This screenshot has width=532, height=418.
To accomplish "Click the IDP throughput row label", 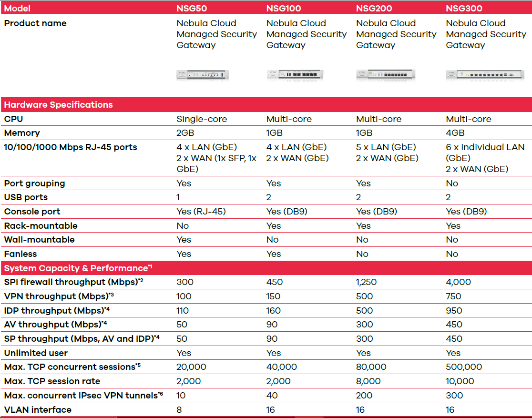I will [x=57, y=311].
